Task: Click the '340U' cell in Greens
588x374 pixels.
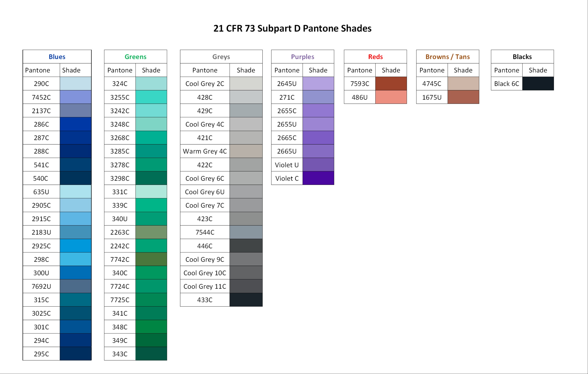Action: point(120,219)
